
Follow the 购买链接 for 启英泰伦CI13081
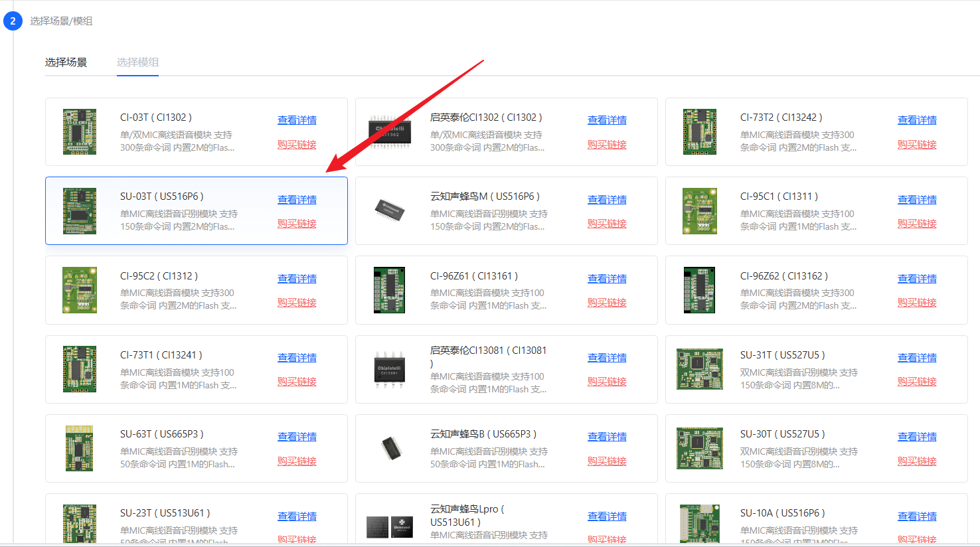pos(607,382)
